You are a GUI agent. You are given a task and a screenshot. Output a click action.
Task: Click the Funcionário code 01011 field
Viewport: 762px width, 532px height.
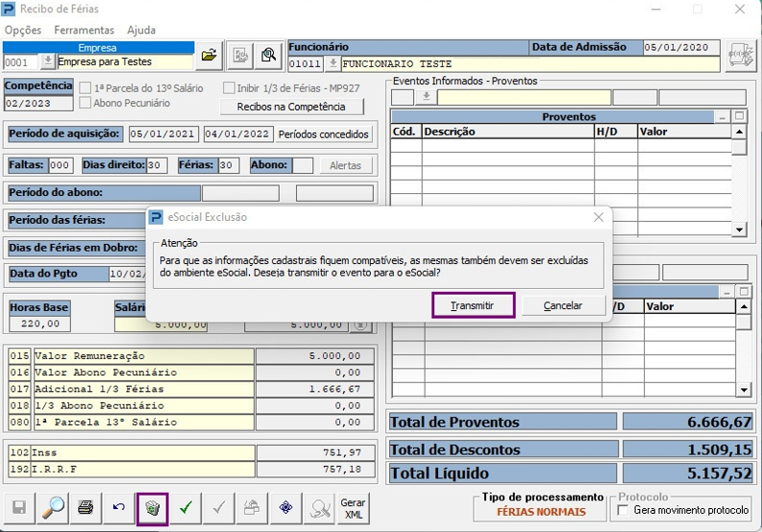(x=306, y=63)
